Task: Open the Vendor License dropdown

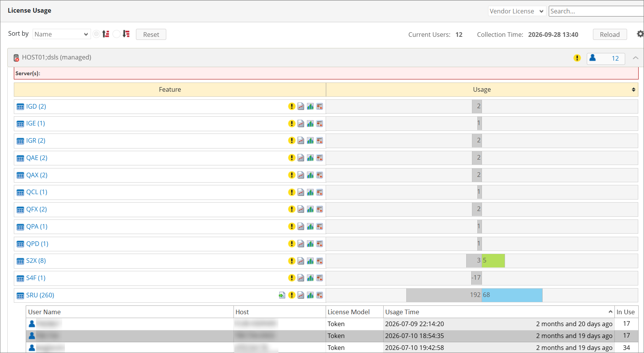Action: click(x=517, y=11)
